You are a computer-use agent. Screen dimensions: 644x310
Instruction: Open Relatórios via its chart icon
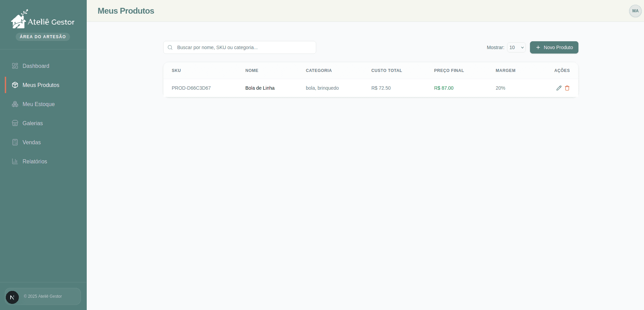tap(15, 161)
